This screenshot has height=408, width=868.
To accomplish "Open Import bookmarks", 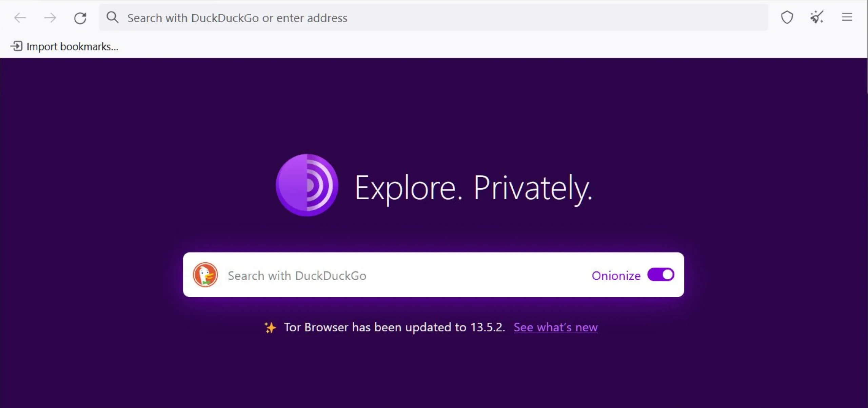I will coord(73,46).
